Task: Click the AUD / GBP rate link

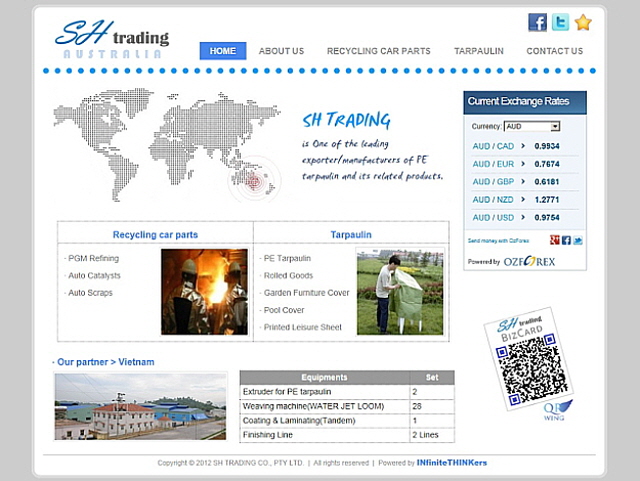Action: pos(493,182)
